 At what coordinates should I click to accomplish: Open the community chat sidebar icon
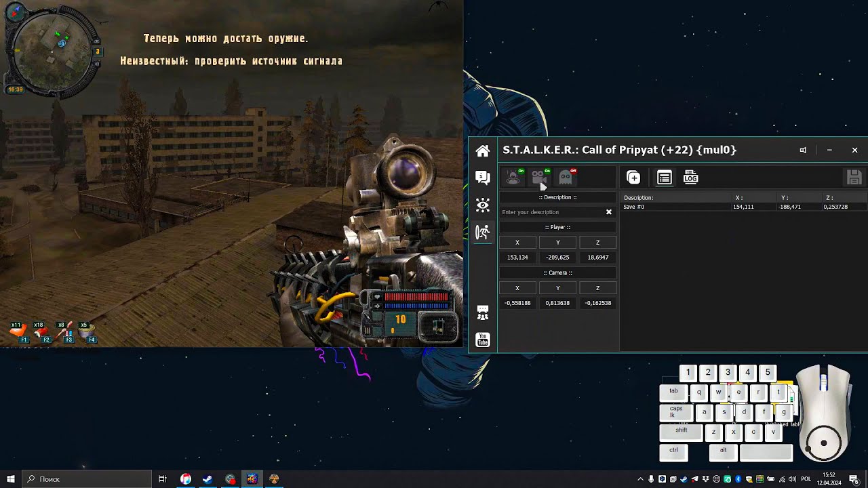483,313
